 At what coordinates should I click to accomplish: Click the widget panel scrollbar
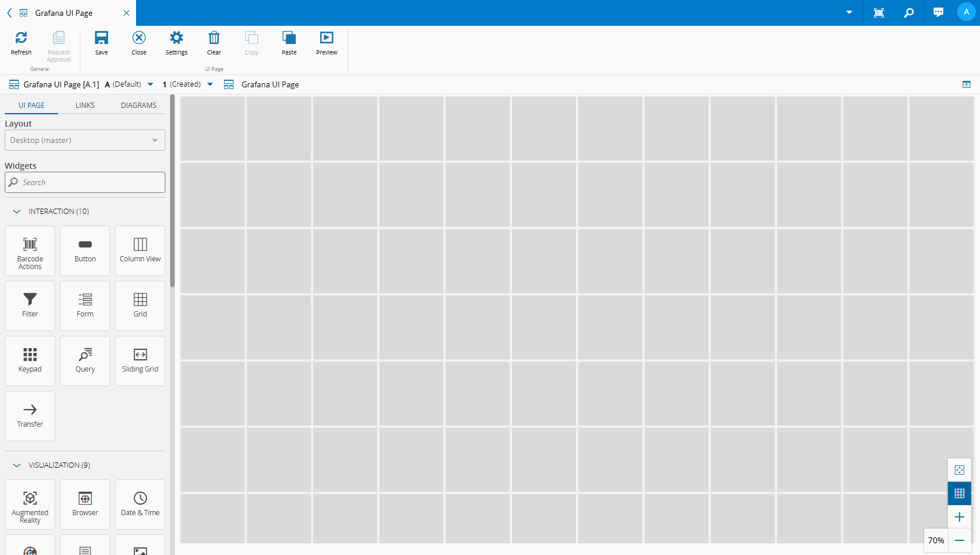tap(172, 191)
